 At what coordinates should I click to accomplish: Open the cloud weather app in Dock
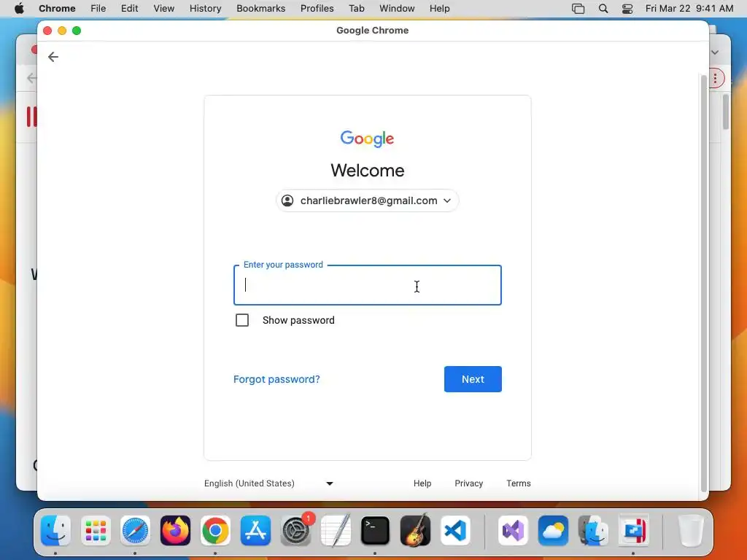[553, 531]
